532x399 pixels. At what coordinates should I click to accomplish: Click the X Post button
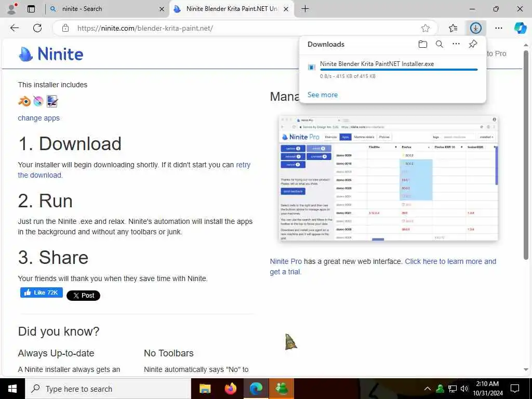[x=83, y=296]
